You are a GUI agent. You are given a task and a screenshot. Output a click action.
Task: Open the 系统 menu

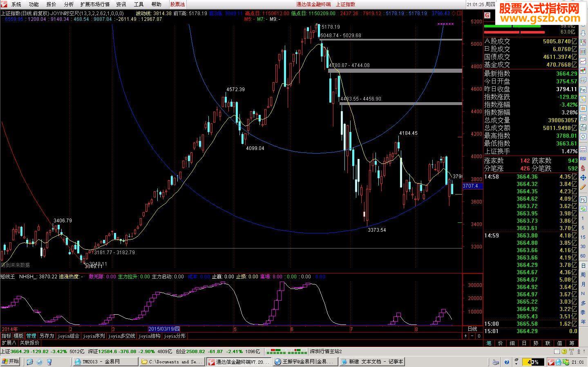click(16, 4)
